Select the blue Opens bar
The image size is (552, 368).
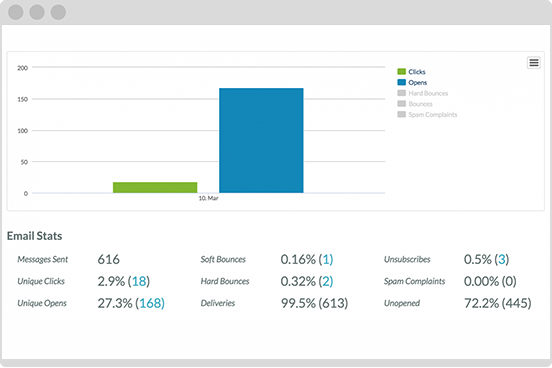(261, 140)
